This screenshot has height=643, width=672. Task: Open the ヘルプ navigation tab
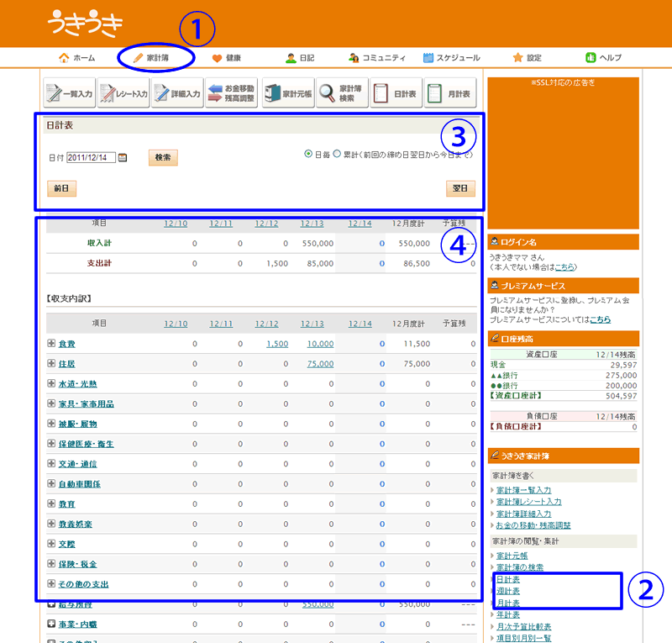point(603,57)
